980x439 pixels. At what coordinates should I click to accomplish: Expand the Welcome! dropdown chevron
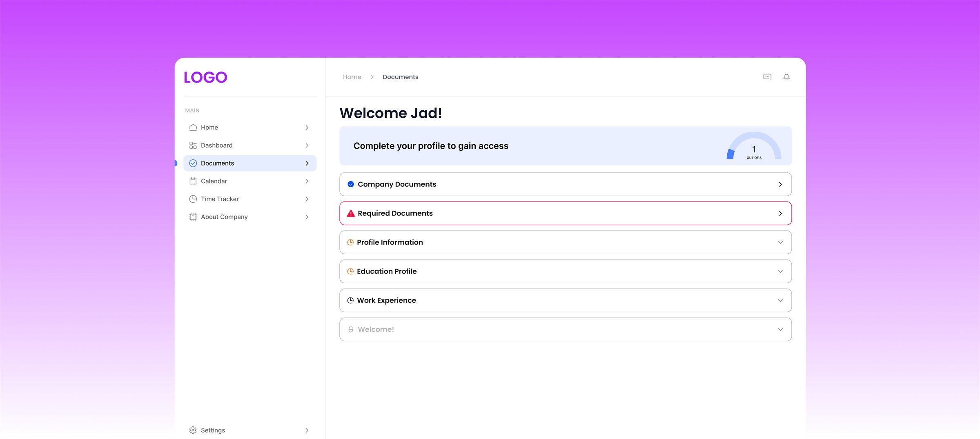[x=780, y=329]
